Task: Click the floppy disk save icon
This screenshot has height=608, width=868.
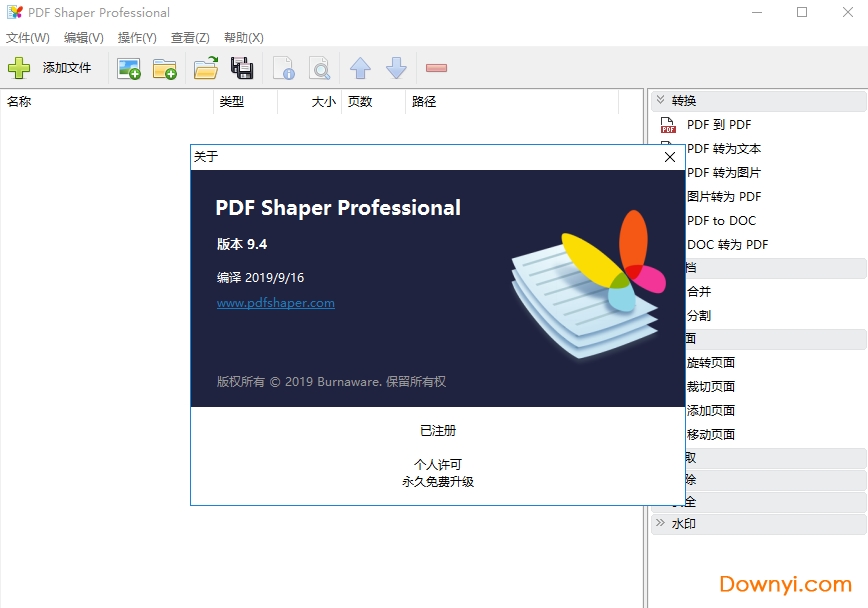Action: [242, 68]
